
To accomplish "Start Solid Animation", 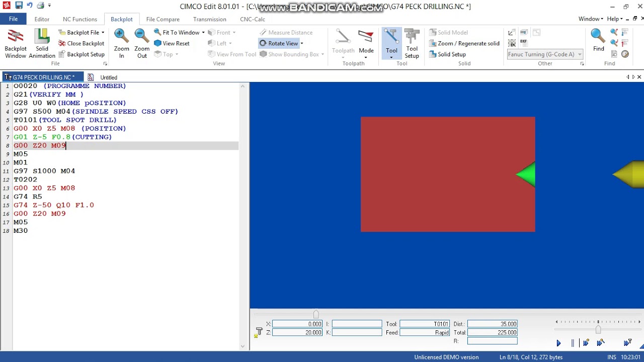I will [42, 44].
